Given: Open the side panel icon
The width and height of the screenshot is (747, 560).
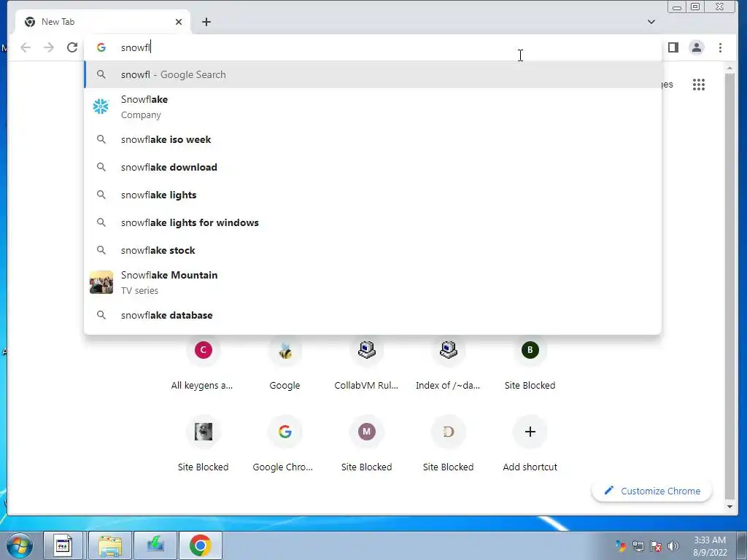Looking at the screenshot, I should point(673,47).
